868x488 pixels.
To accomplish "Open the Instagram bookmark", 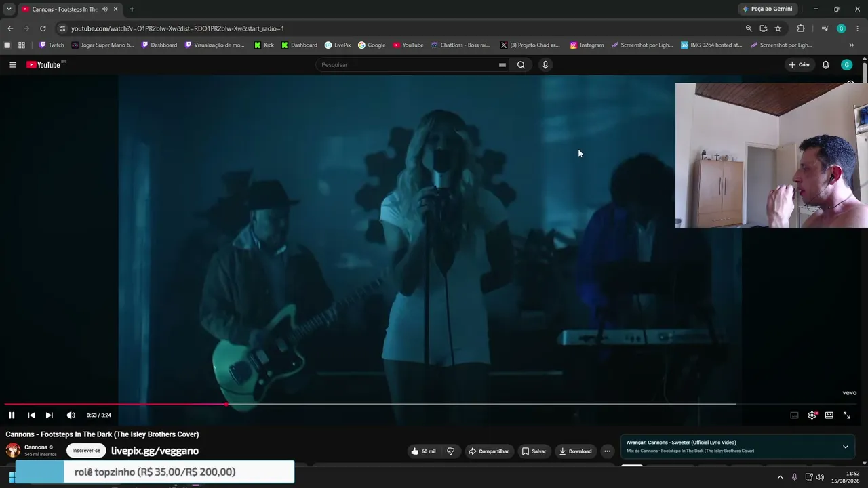I will pyautogui.click(x=587, y=45).
